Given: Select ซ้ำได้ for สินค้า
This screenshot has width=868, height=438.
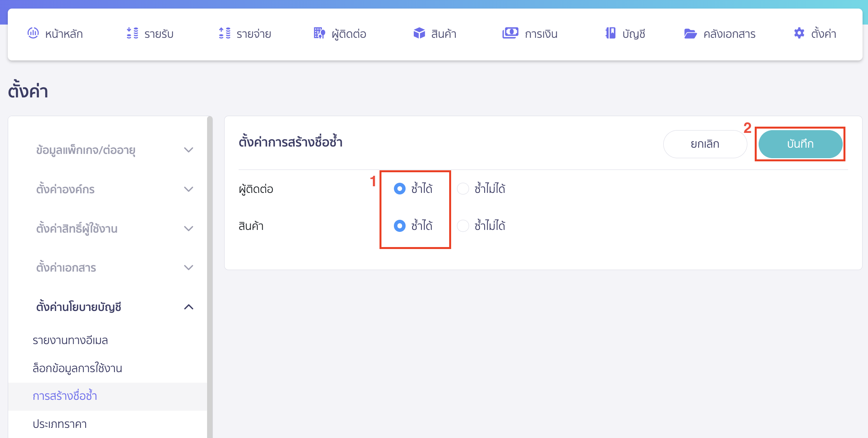Looking at the screenshot, I should 400,226.
